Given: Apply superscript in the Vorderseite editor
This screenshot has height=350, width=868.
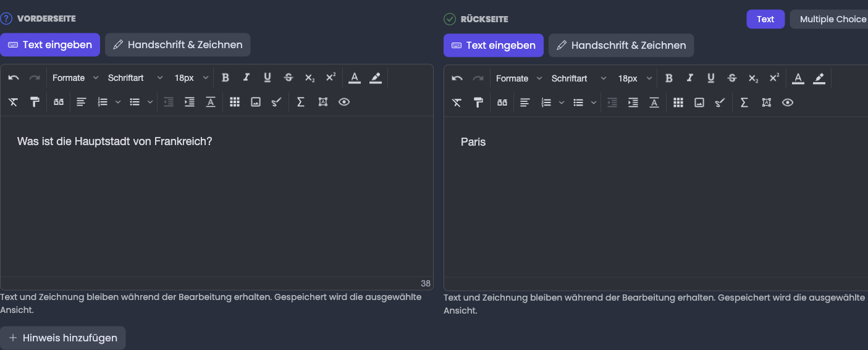Looking at the screenshot, I should (331, 78).
